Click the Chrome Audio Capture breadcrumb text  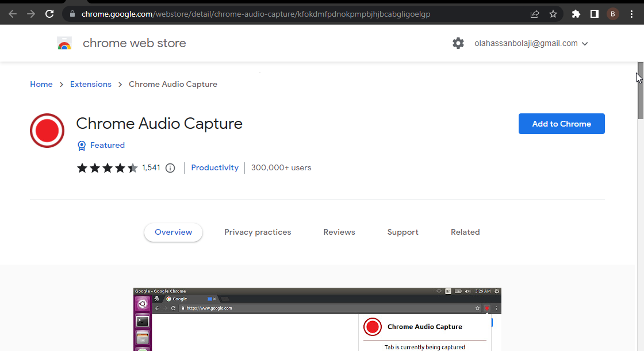(173, 84)
